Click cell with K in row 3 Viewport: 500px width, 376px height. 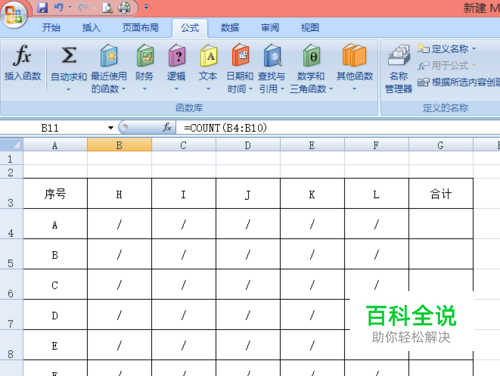point(312,194)
